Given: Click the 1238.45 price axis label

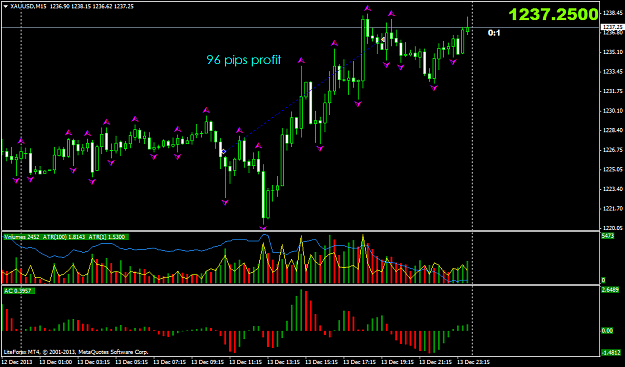Looking at the screenshot, I should pyautogui.click(x=613, y=13).
